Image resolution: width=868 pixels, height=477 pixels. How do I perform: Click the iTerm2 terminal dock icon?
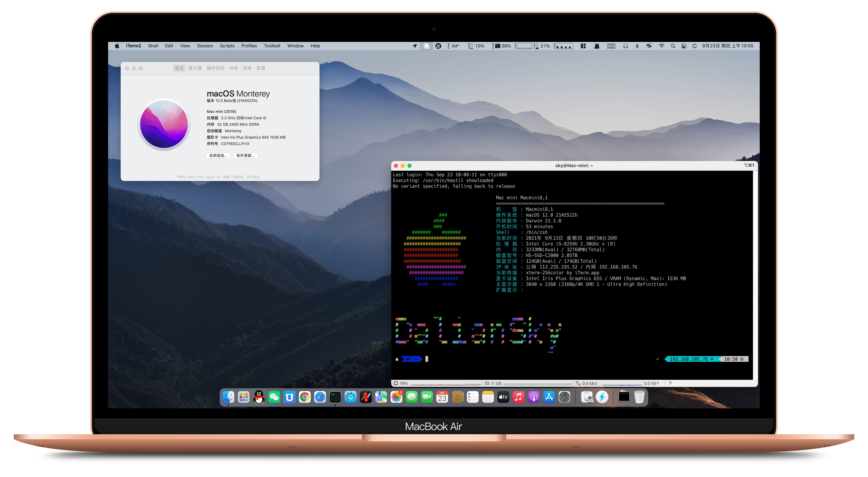pyautogui.click(x=335, y=397)
